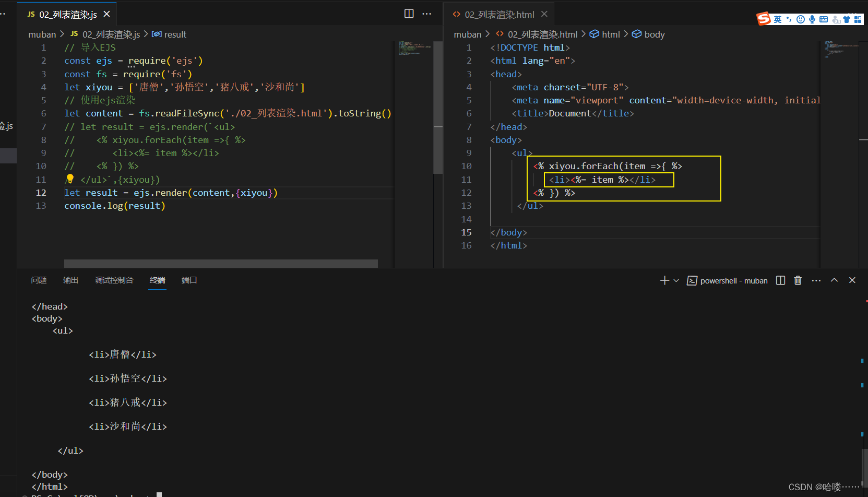The image size is (868, 497).
Task: Click <title>Document</title> line in html
Action: click(x=573, y=113)
